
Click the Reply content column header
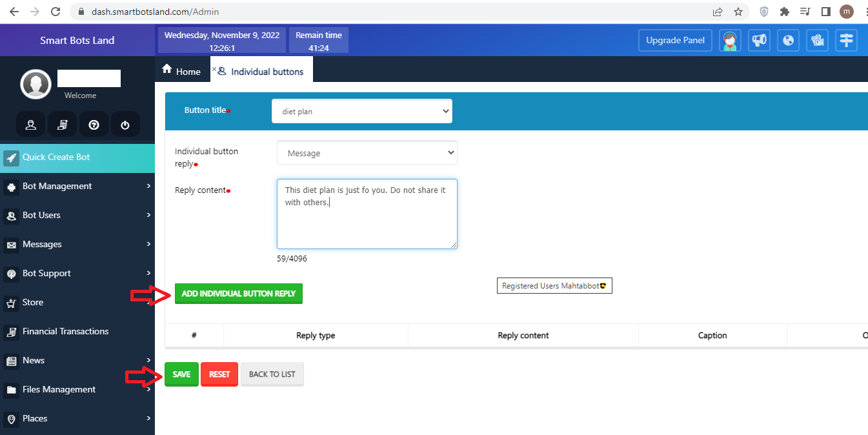tap(523, 336)
